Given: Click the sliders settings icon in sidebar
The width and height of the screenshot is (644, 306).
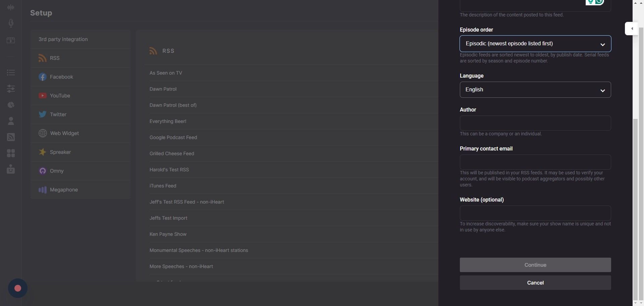Looking at the screenshot, I should click(x=11, y=89).
